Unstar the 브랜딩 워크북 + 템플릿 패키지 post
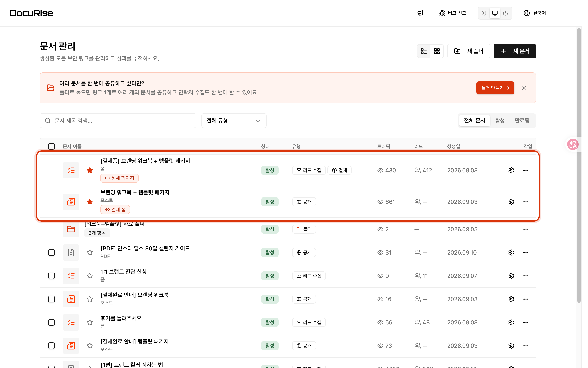 90,202
